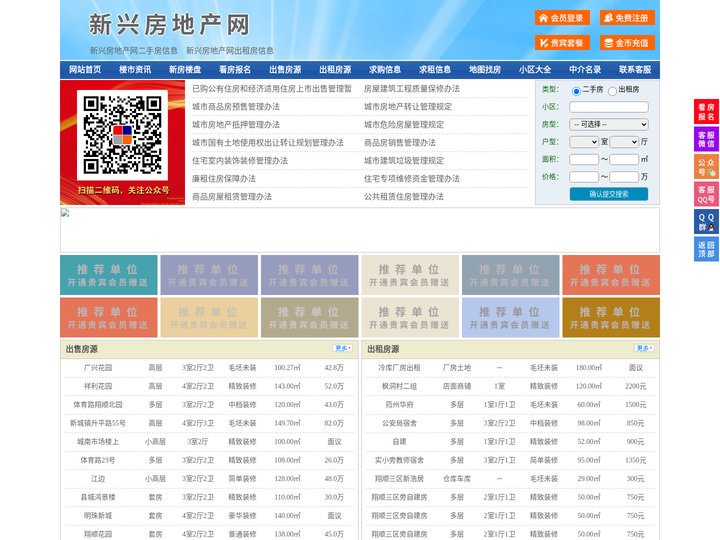
Task: Click the 新兴房地产网二手房信息 header link
Action: click(x=134, y=51)
